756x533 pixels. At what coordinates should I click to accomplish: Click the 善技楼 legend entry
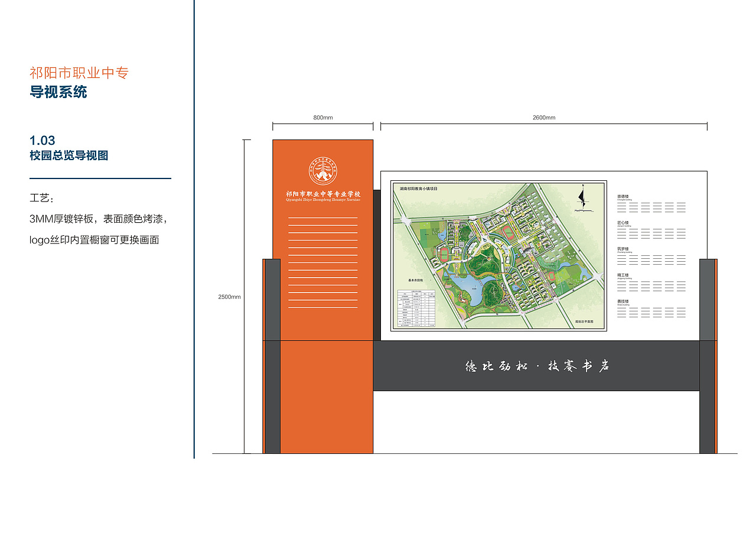tap(623, 301)
